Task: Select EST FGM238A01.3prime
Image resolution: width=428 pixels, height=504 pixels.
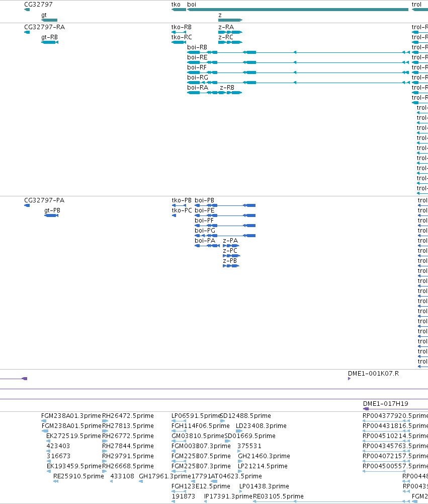Action: (44, 421)
